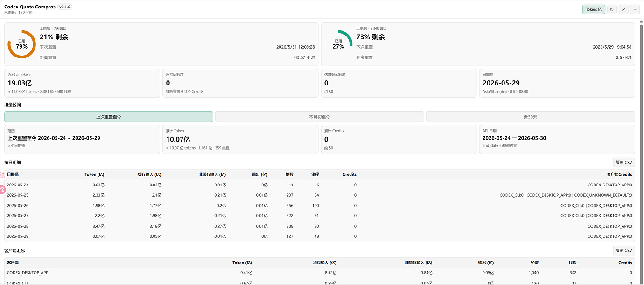The width and height of the screenshot is (644, 285).
Task: Click the 已更新 16:29:19 timestamp
Action: (18, 13)
